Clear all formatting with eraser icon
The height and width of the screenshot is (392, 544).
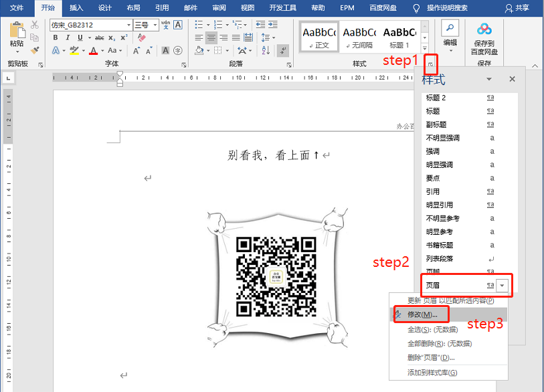142,37
